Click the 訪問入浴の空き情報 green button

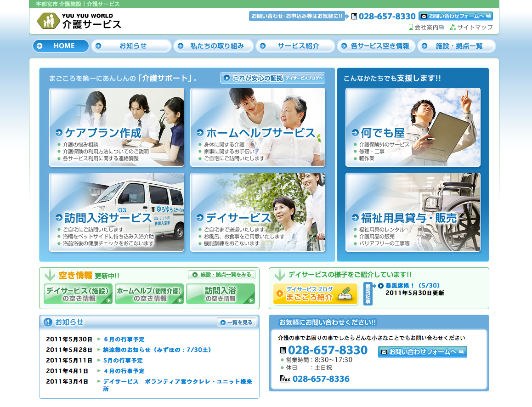(220, 294)
